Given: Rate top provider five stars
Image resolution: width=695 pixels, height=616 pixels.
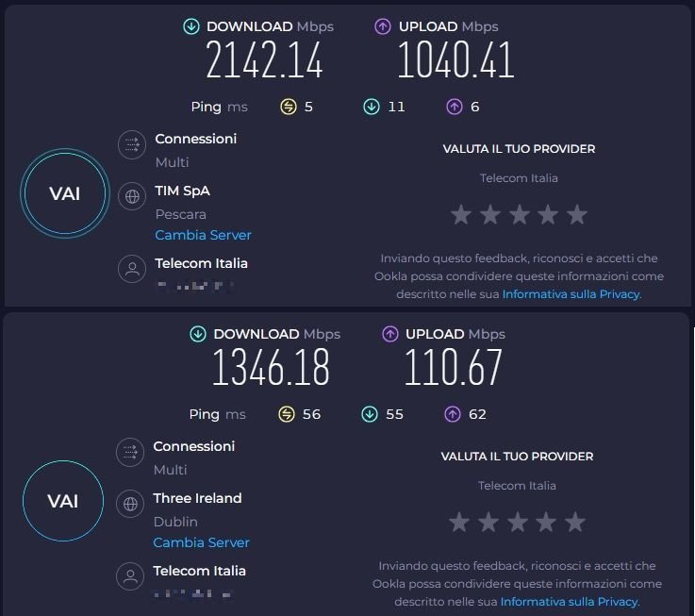Looking at the screenshot, I should [x=577, y=215].
